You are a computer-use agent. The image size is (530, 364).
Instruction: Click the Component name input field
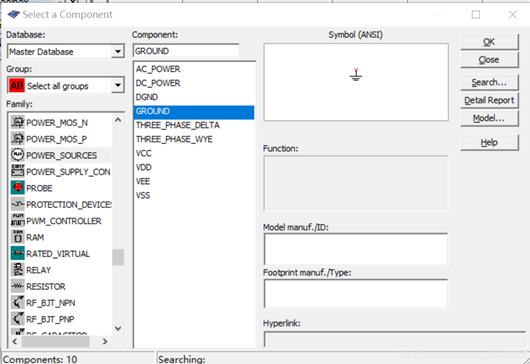point(186,51)
